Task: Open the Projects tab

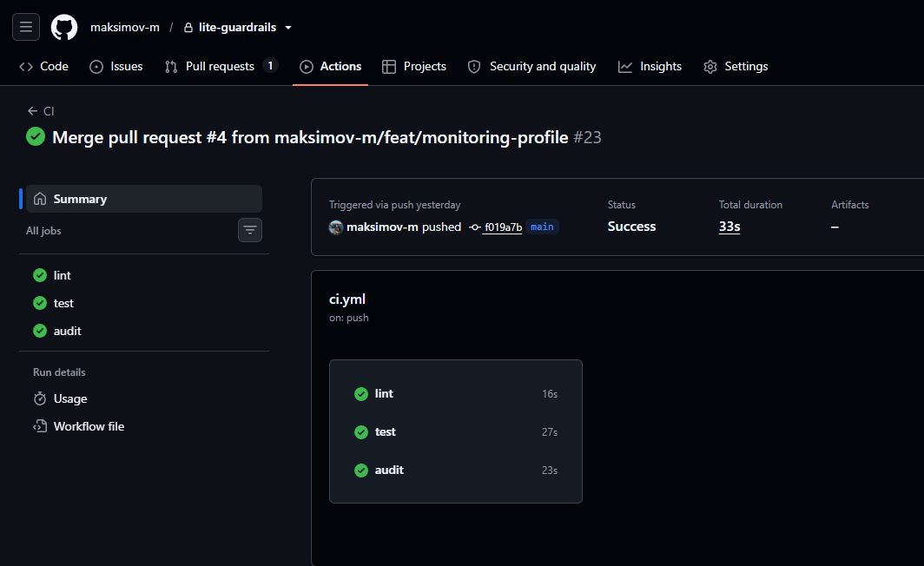Action: click(413, 67)
